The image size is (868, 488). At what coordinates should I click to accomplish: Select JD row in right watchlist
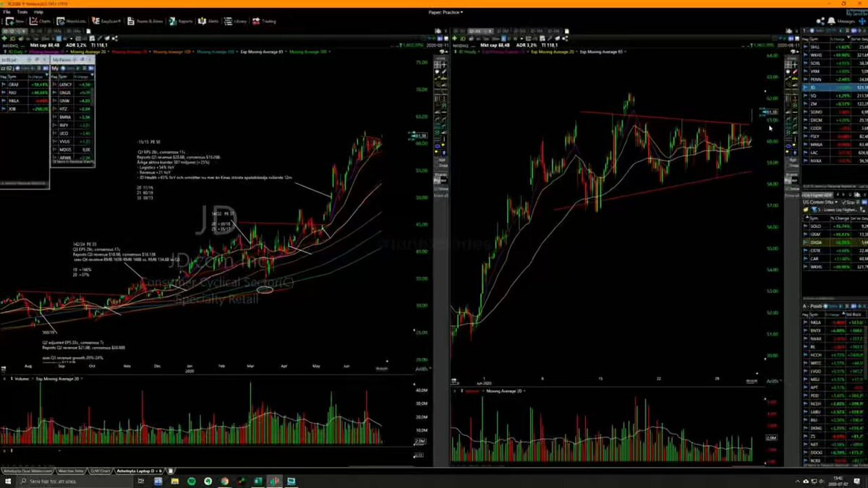click(x=835, y=87)
